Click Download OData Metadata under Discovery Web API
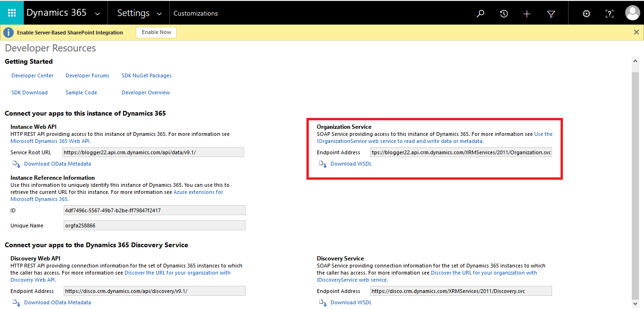 click(x=58, y=302)
